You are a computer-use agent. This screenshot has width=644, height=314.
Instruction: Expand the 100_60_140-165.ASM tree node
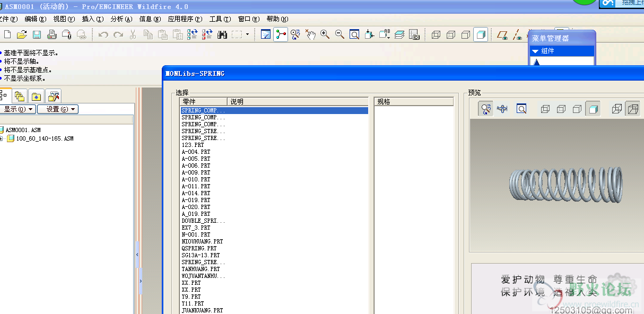(1, 138)
